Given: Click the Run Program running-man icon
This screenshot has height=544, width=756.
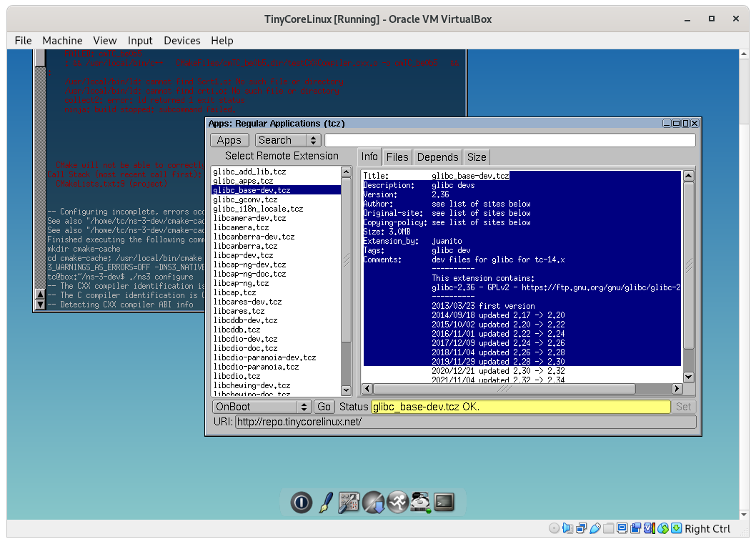Looking at the screenshot, I should click(x=398, y=502).
